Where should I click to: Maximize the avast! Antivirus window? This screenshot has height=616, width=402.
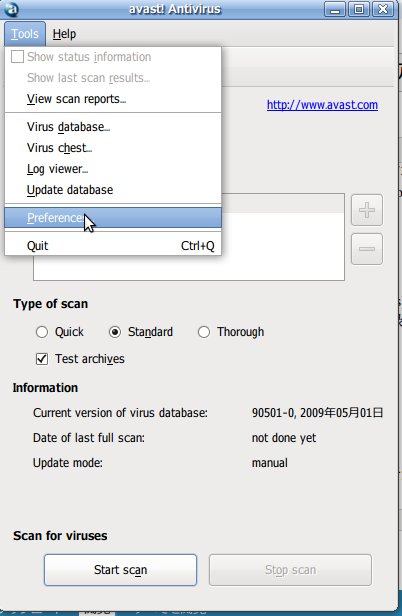359,9
